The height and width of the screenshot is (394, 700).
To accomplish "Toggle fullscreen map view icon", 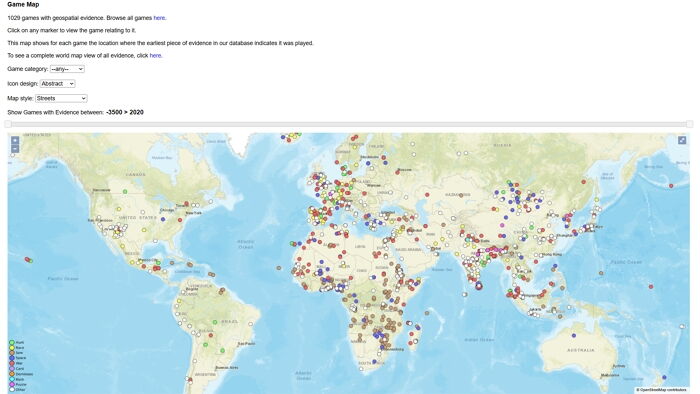I will pyautogui.click(x=682, y=141).
